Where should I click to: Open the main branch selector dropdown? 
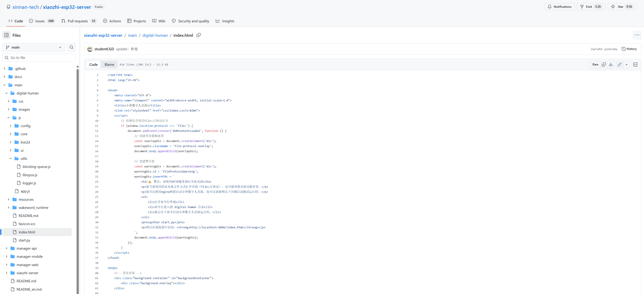point(34,47)
